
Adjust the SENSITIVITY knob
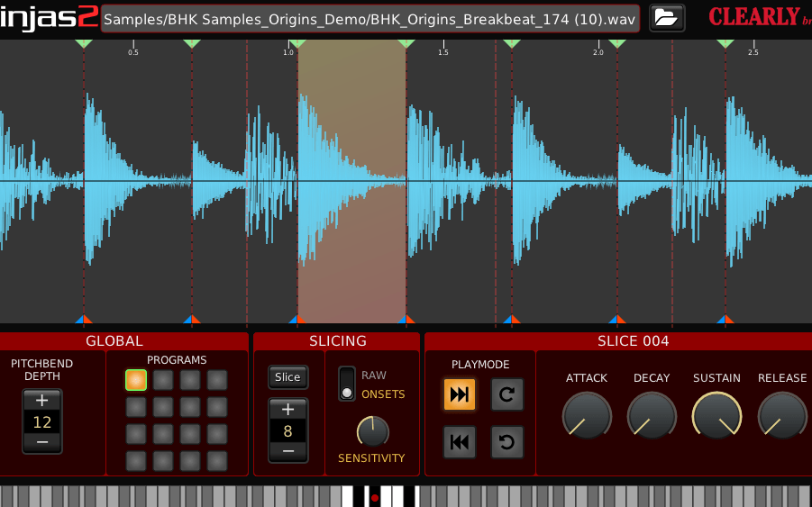372,431
